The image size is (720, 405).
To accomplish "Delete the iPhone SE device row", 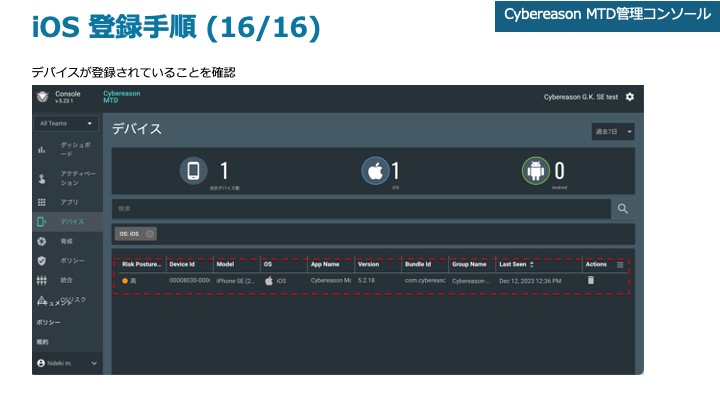I will point(591,280).
